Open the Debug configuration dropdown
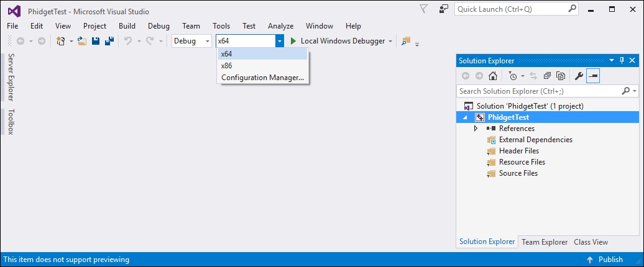Screen dimensions: 644x267 point(191,41)
